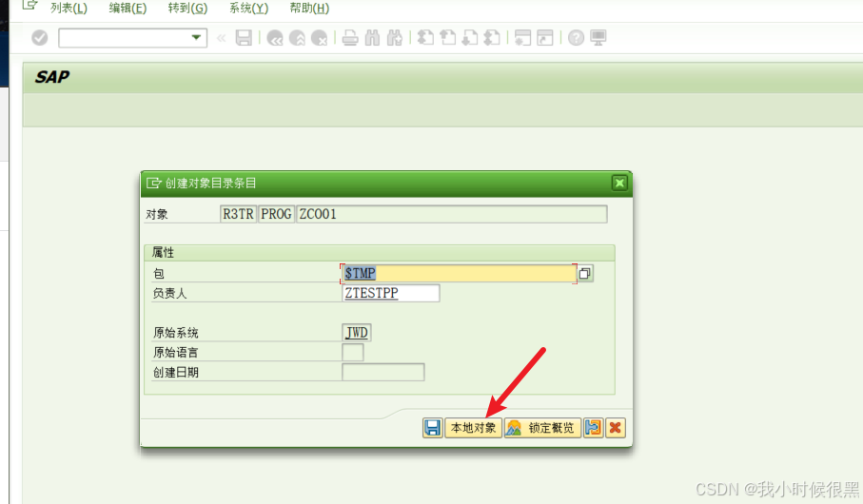Open the search help button beside $TMP
The image size is (863, 504).
(x=585, y=274)
